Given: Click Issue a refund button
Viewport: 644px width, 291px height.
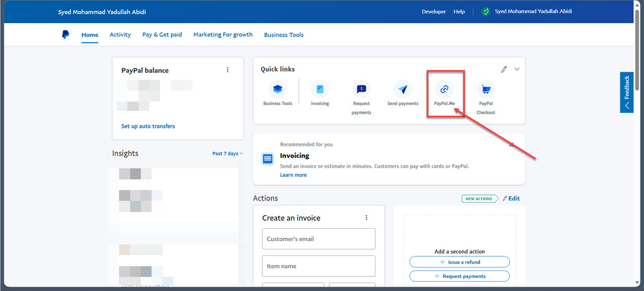Looking at the screenshot, I should pyautogui.click(x=459, y=262).
